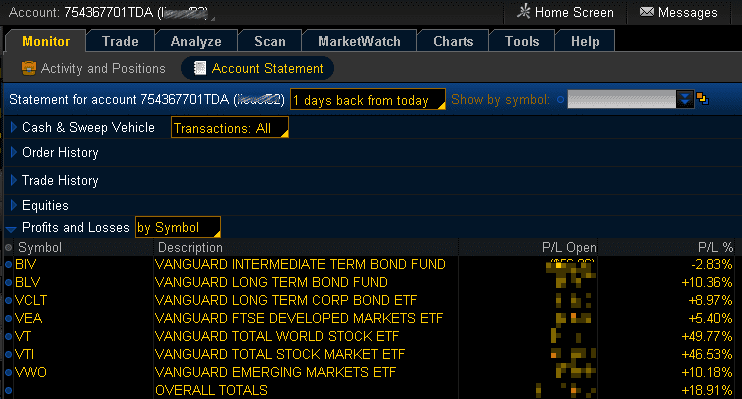
Task: Open Messages envelope icon
Action: (x=646, y=12)
